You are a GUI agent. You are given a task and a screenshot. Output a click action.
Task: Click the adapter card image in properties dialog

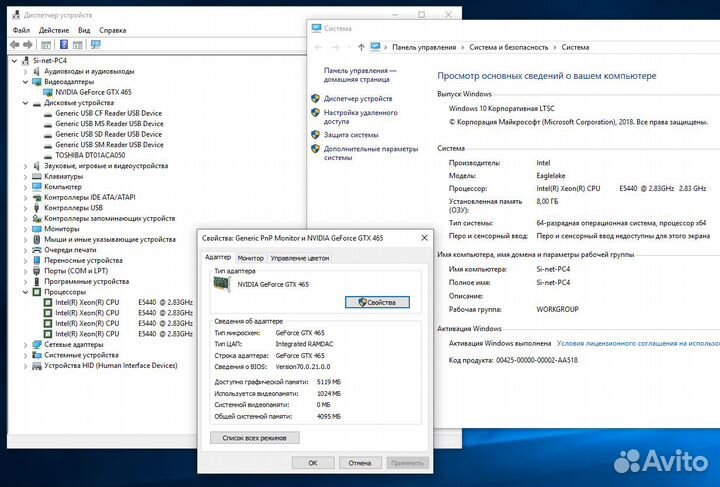222,284
